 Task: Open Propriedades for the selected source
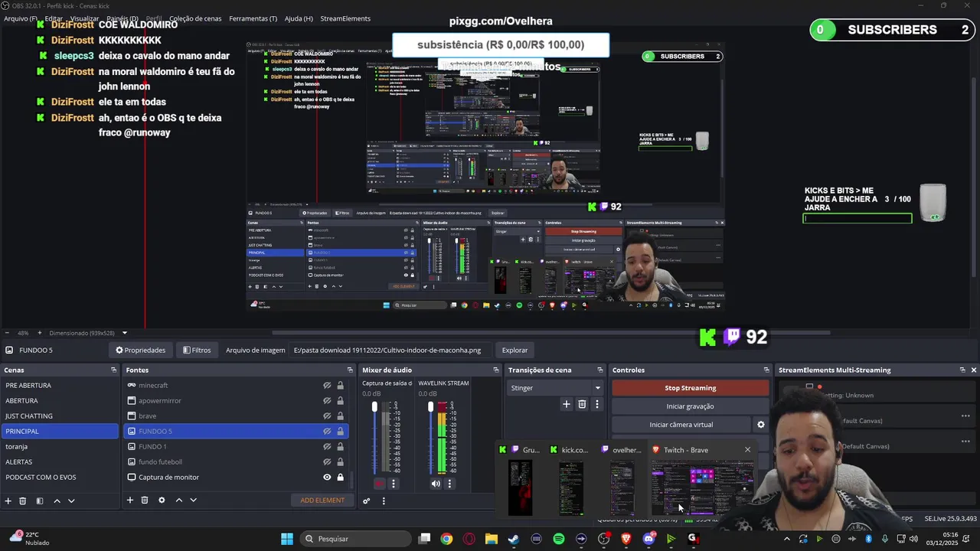141,350
